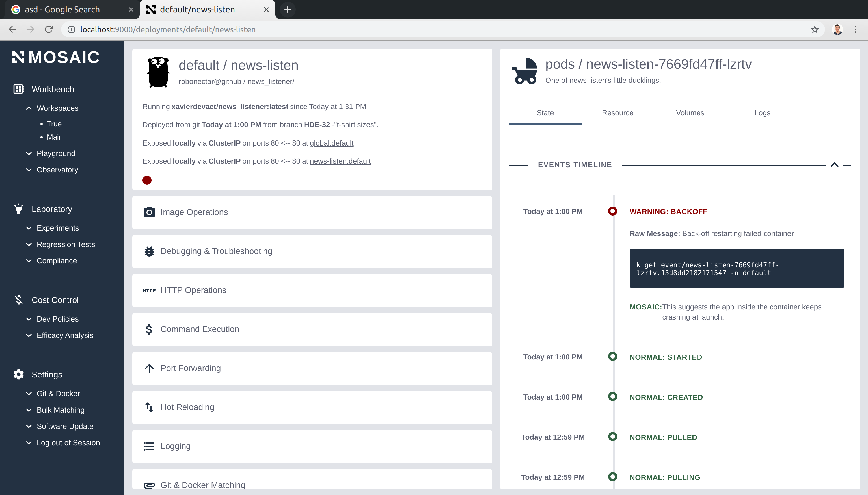Select the Debugging & Troubleshooting bug icon
The width and height of the screenshot is (868, 495).
[149, 251]
